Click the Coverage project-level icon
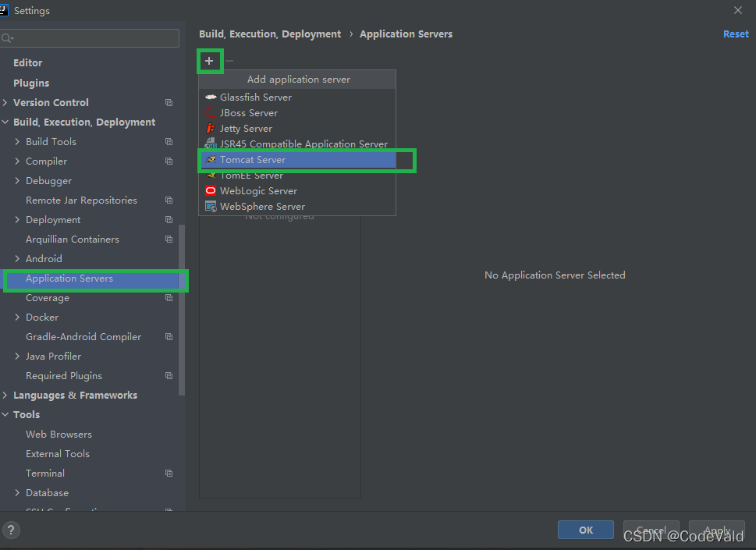Image resolution: width=756 pixels, height=550 pixels. coord(169,298)
